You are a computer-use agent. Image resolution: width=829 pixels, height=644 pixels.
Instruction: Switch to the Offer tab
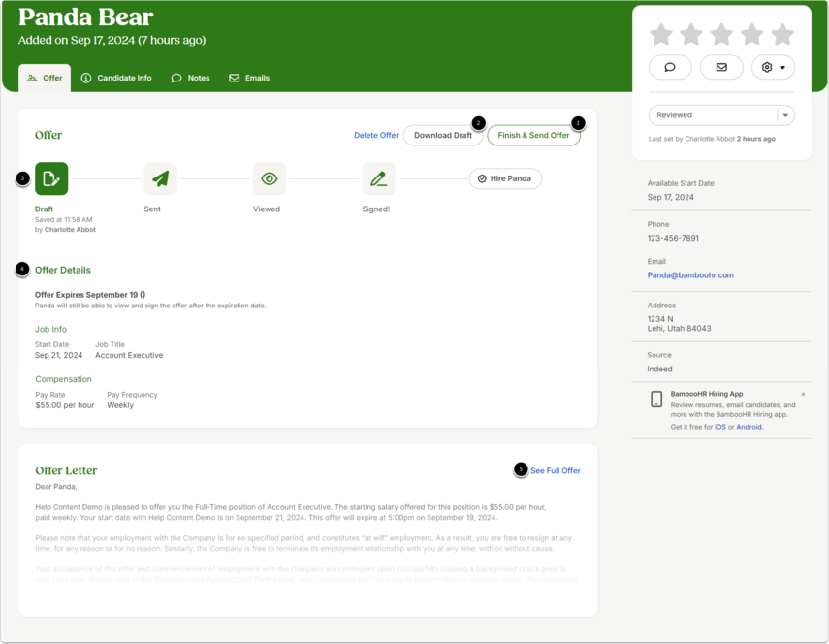pos(45,78)
